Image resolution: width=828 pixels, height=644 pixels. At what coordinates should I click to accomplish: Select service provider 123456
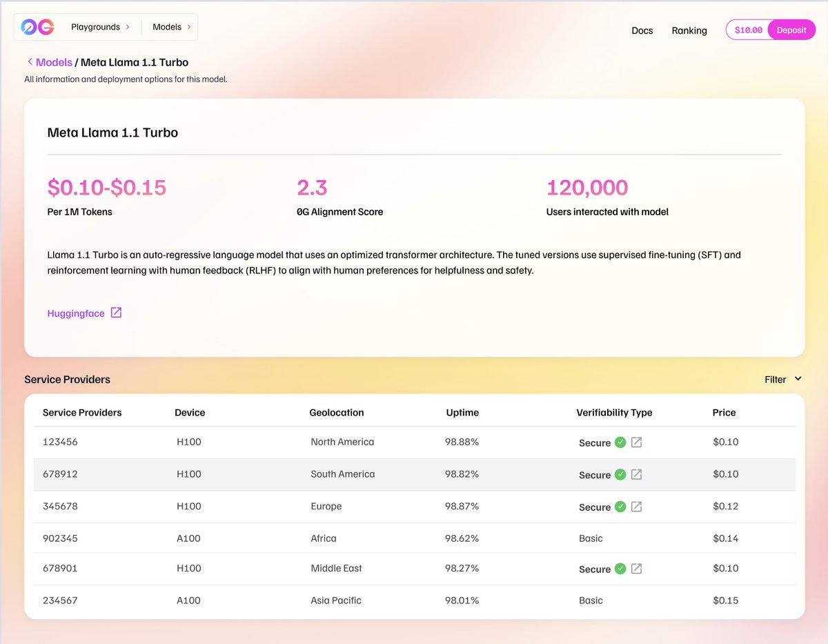click(x=60, y=442)
